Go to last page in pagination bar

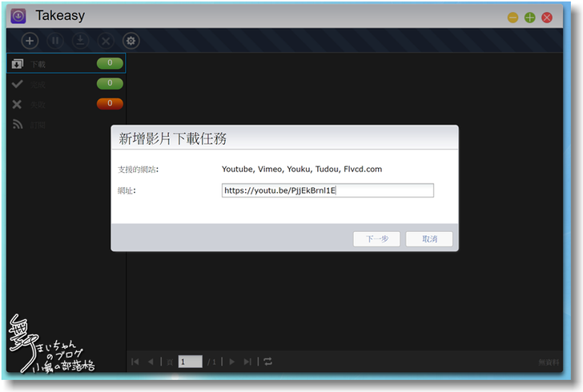coord(247,362)
